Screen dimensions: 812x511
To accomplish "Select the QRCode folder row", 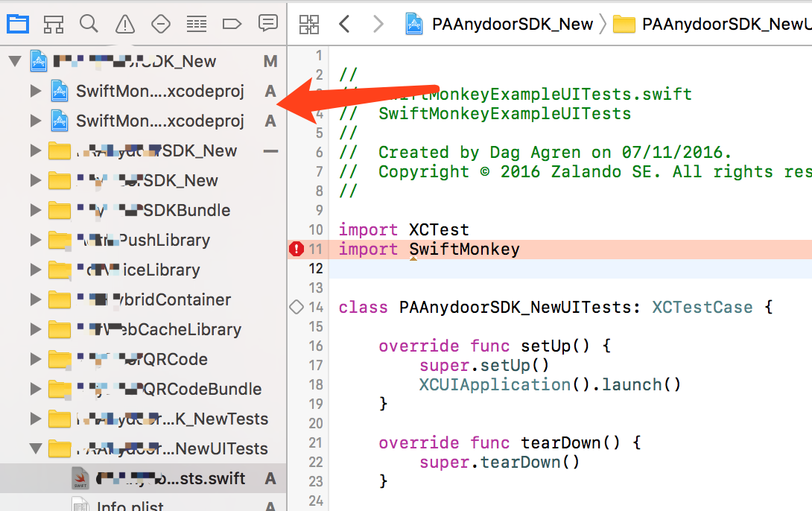I will coord(143,359).
